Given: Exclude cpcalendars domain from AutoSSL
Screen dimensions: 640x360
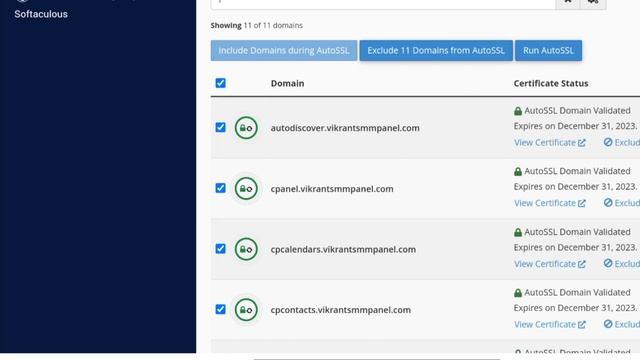Looking at the screenshot, I should (x=622, y=264).
